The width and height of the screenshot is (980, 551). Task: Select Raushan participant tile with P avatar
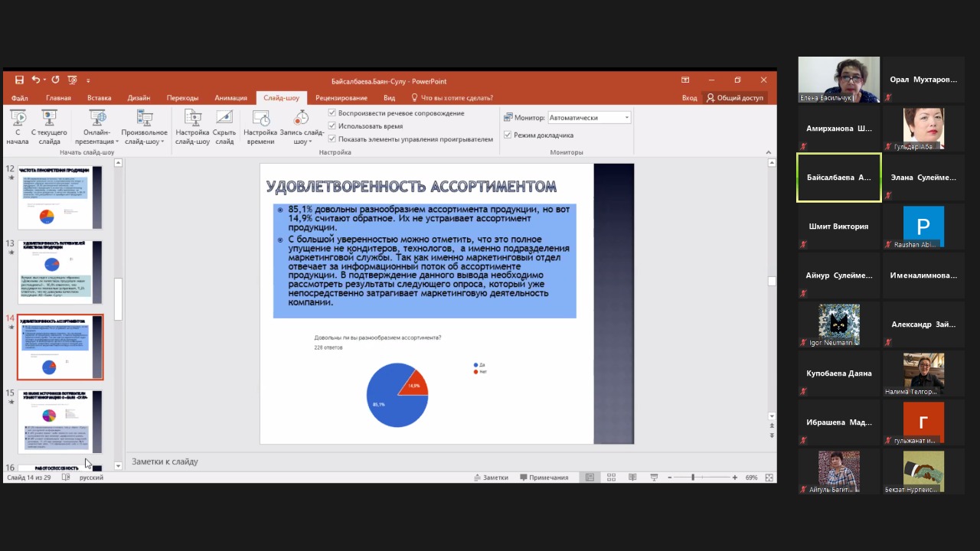click(x=923, y=227)
